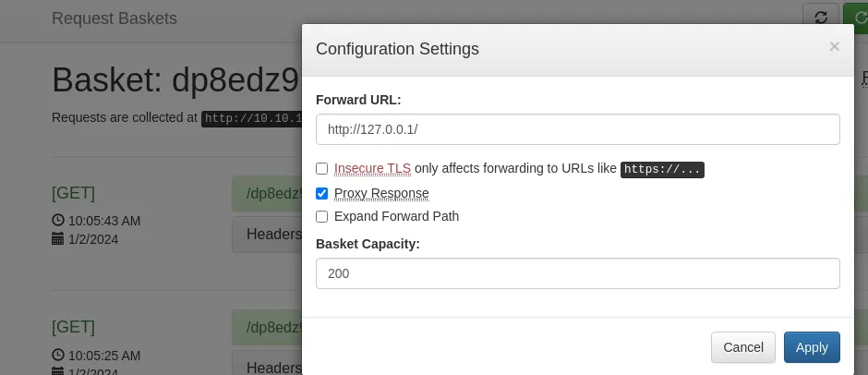868x375 pixels.
Task: Click the first request's green /dp8edz path bar
Action: [267, 194]
